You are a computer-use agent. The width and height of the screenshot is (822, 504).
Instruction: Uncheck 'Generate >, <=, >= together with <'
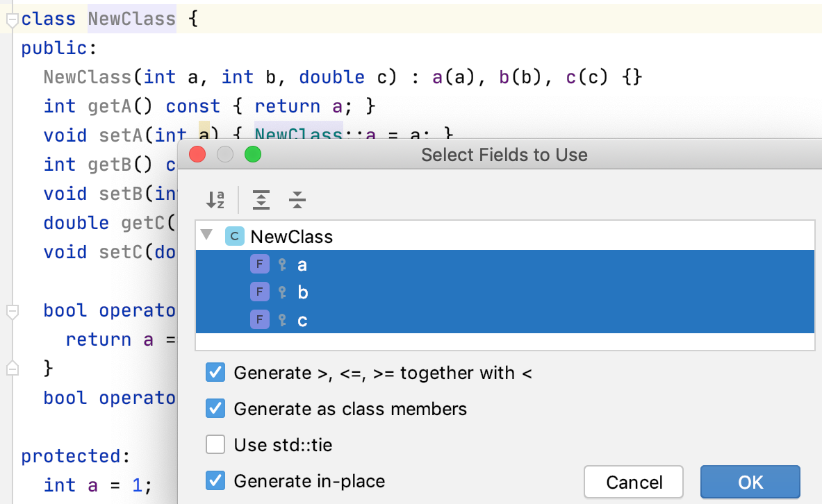point(215,372)
